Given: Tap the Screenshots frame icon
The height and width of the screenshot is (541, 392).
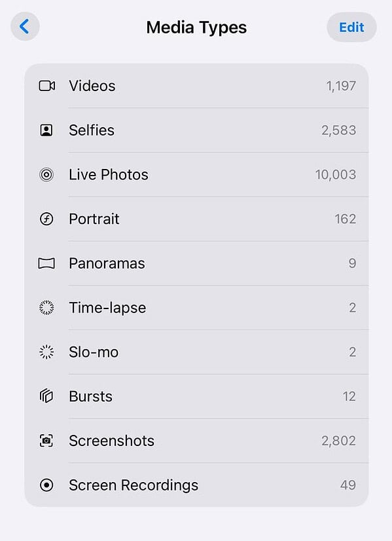Looking at the screenshot, I should click(45, 441).
